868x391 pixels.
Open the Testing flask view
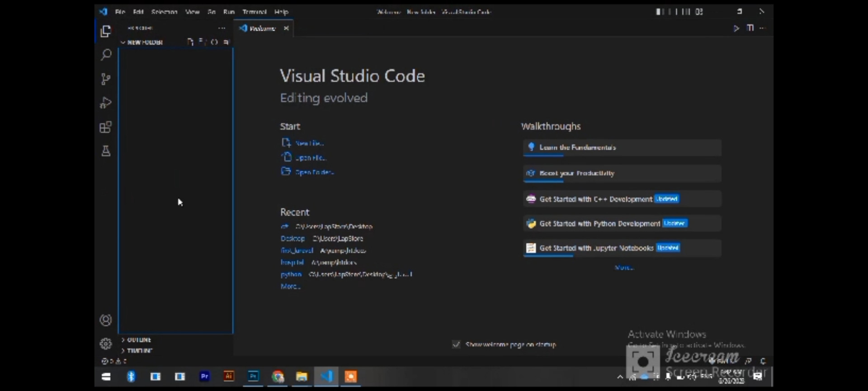(x=106, y=151)
